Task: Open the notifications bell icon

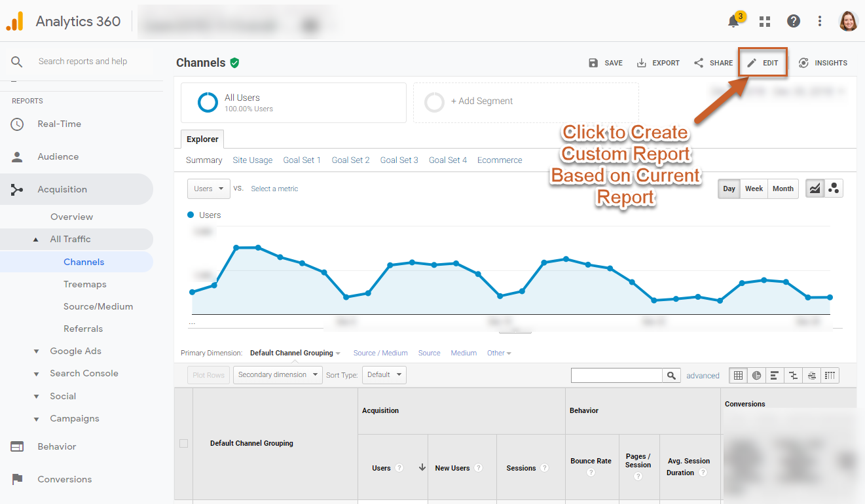Action: point(734,22)
